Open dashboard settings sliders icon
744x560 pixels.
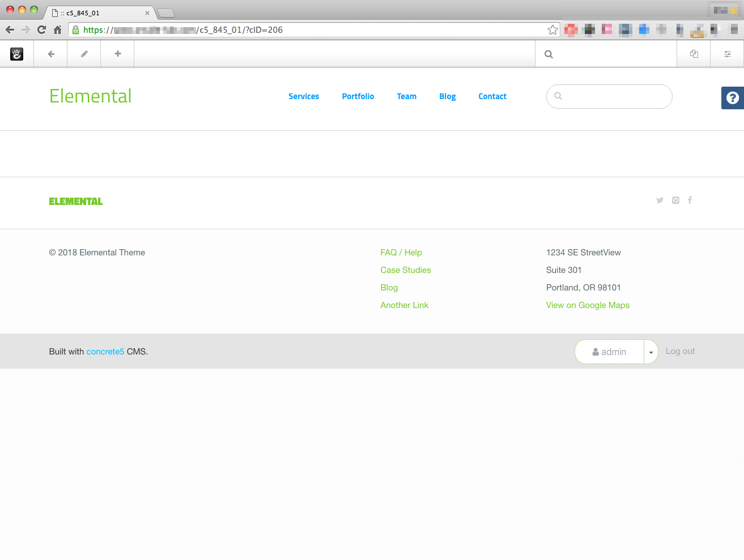point(727,54)
